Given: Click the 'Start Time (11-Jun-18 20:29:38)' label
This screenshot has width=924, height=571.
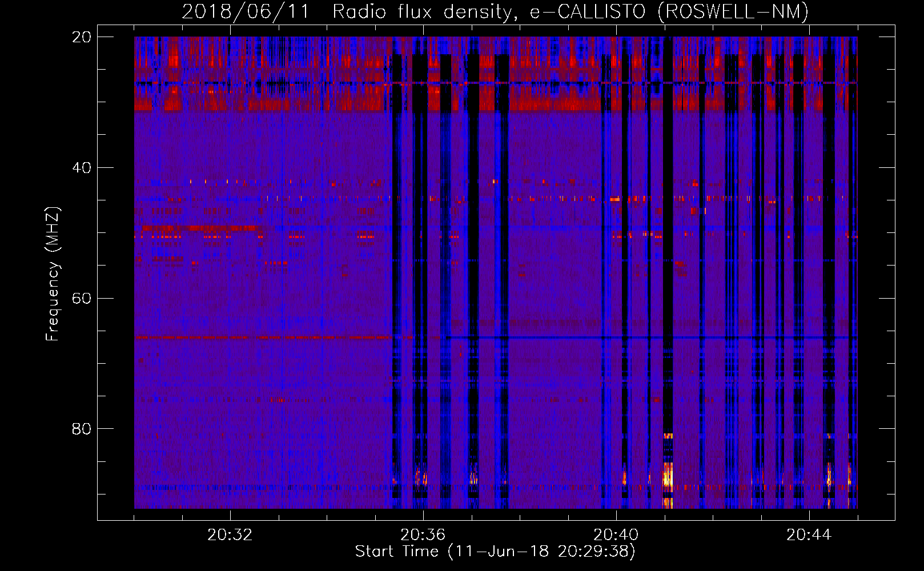Looking at the screenshot, I should click(495, 552).
